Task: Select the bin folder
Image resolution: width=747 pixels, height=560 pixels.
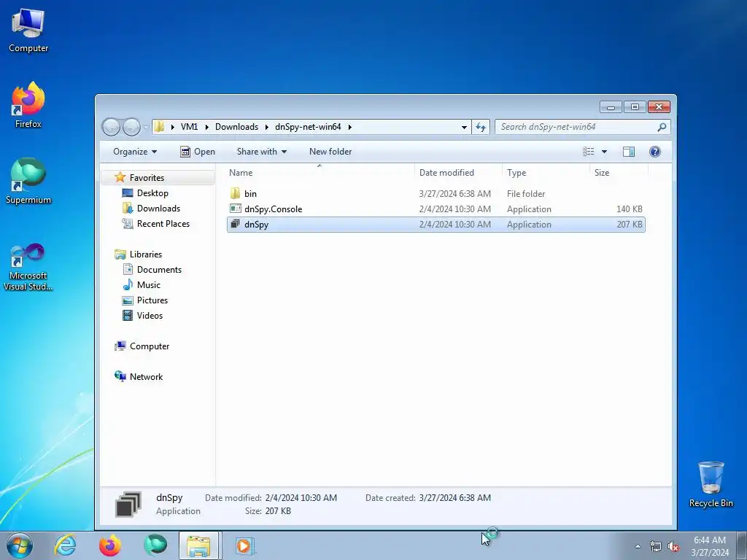Action: point(436,194)
